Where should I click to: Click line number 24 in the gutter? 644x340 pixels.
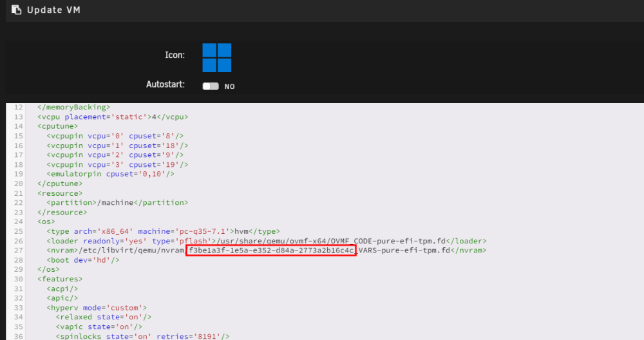coord(19,222)
